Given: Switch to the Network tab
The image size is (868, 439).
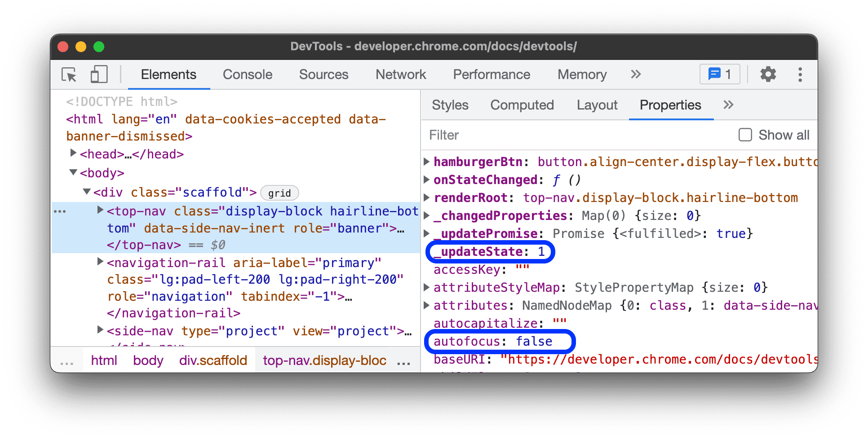Looking at the screenshot, I should pyautogui.click(x=400, y=75).
